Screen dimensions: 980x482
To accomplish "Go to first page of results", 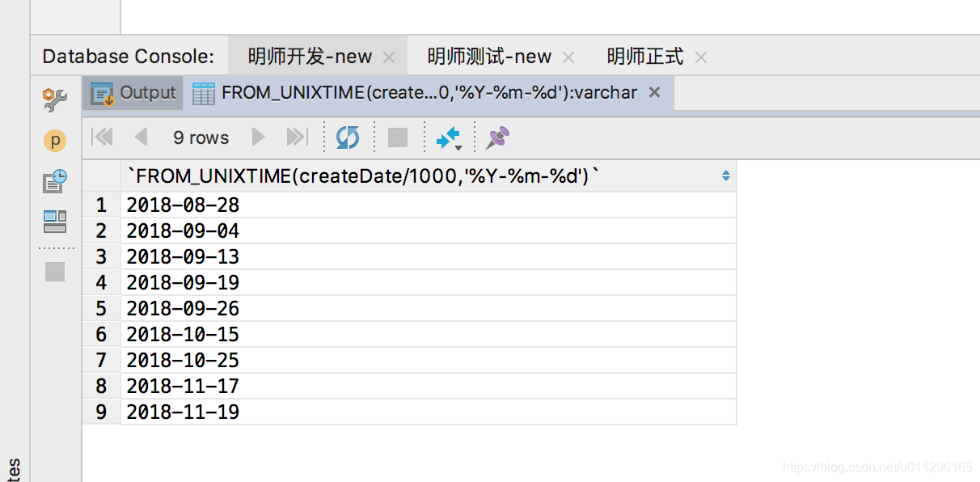I will pos(103,137).
